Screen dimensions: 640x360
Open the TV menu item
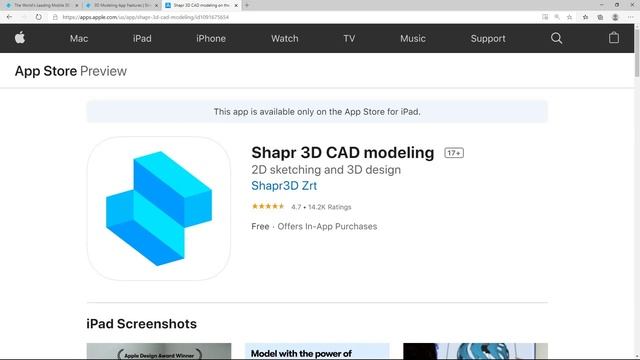(x=349, y=38)
